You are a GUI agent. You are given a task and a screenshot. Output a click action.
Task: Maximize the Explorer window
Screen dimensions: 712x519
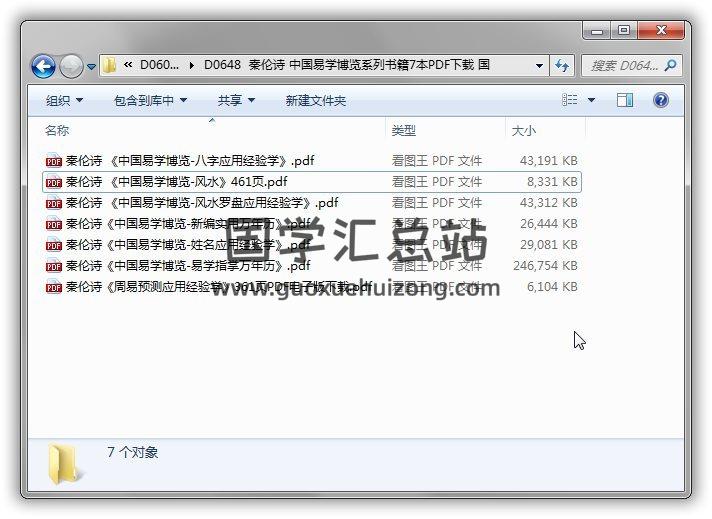pos(624,31)
